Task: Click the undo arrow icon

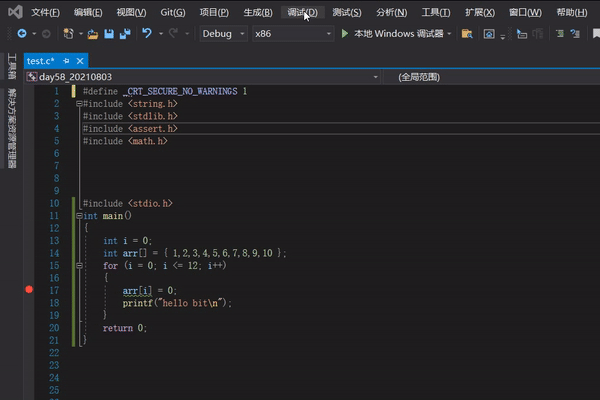Action: 147,33
